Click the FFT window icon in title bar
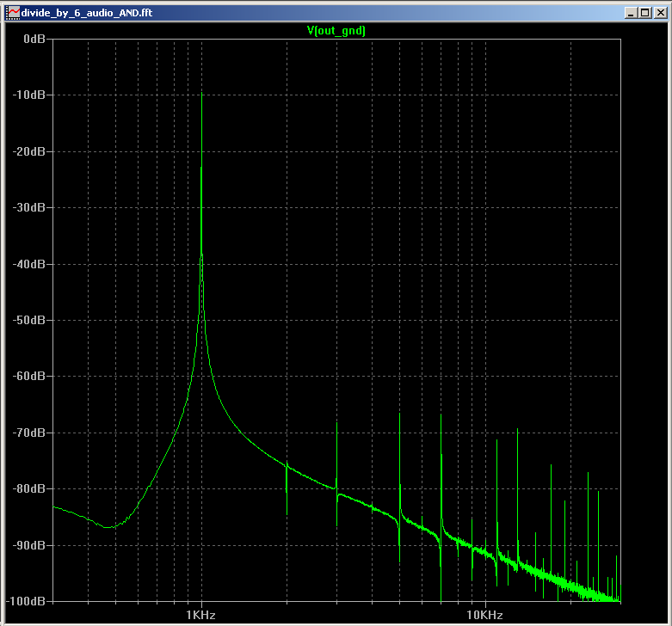This screenshot has width=672, height=626. [14, 13]
